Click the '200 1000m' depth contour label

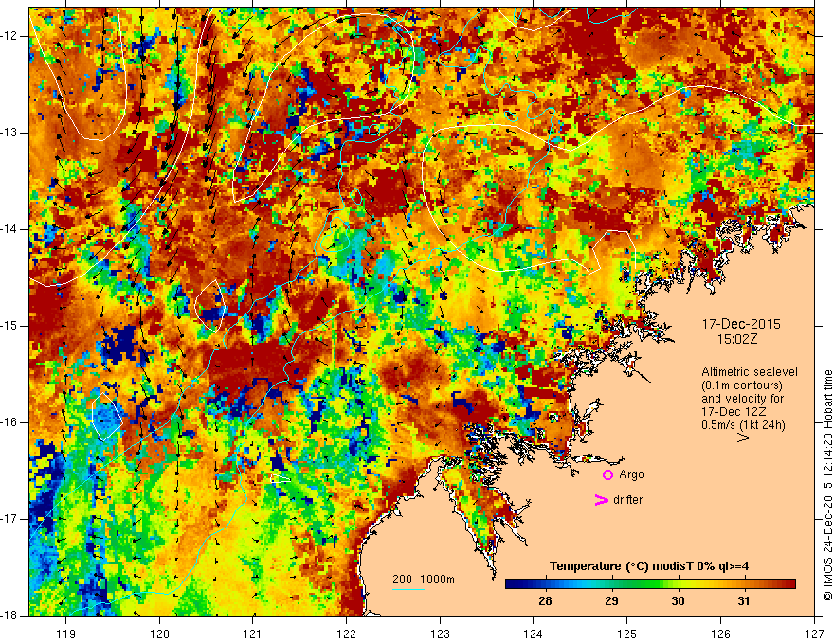(x=424, y=580)
